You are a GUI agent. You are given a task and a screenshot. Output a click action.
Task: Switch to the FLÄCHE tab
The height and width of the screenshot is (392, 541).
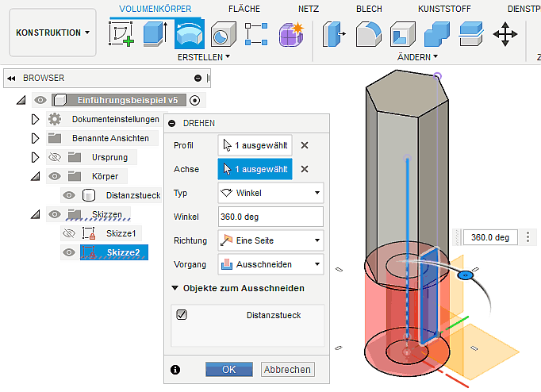(x=244, y=9)
